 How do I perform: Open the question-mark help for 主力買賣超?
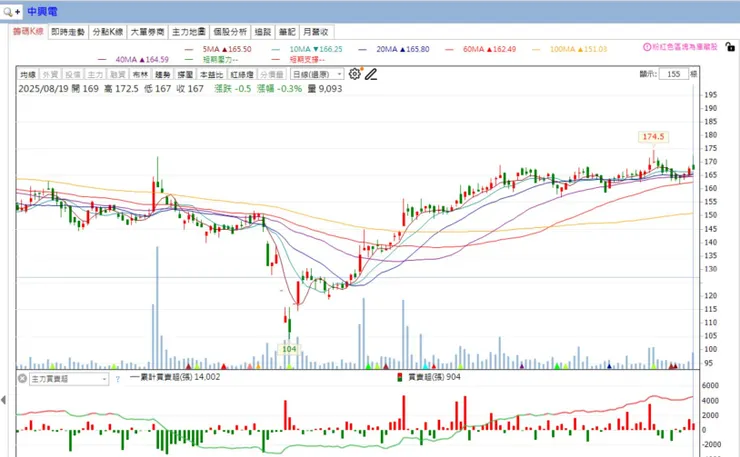coord(118,379)
